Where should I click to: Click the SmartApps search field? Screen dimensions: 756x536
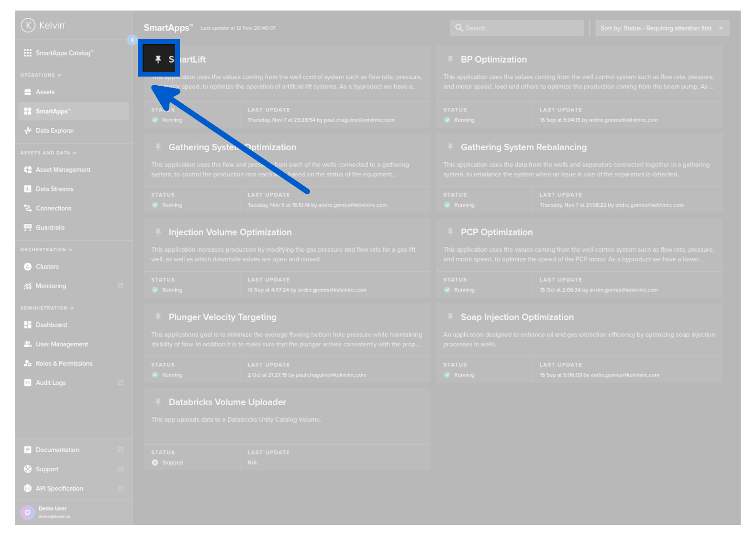coord(517,28)
